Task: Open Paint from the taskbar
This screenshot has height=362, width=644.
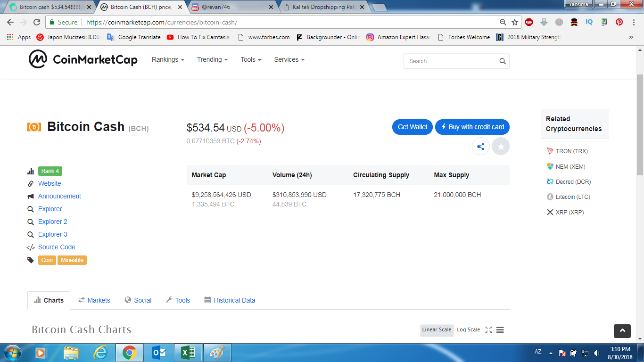Action: tap(217, 353)
